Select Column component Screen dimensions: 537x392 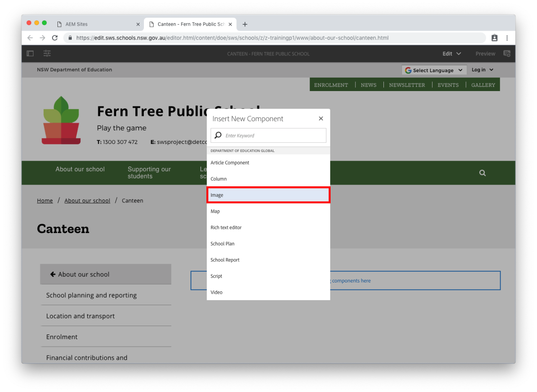268,179
